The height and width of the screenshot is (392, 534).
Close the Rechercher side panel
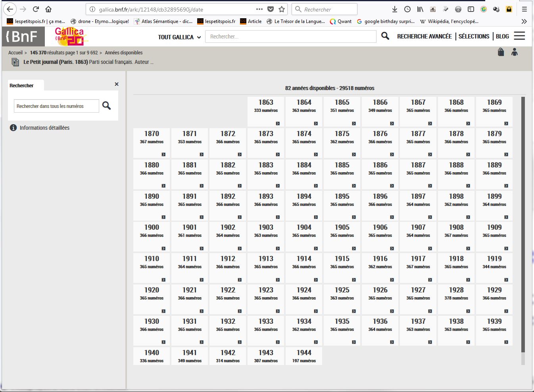117,84
